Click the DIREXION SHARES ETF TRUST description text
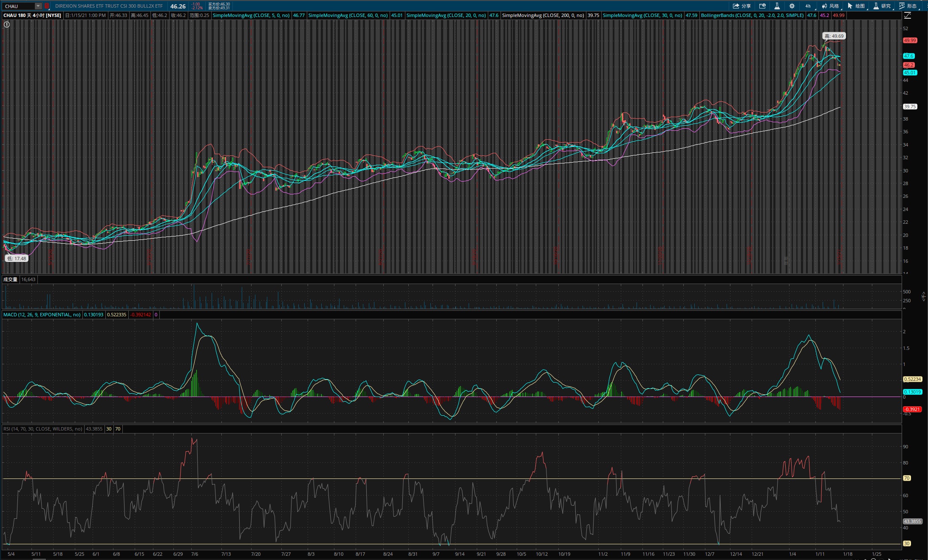 (x=109, y=6)
